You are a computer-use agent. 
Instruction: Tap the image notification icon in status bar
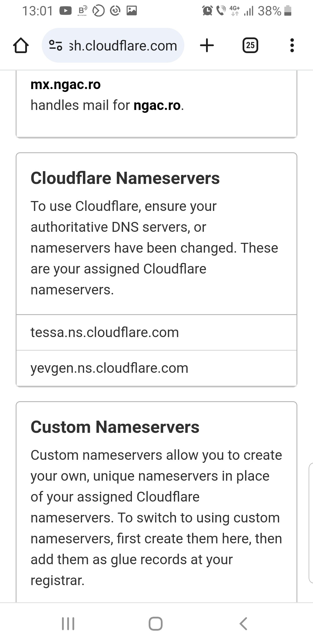pyautogui.click(x=132, y=11)
